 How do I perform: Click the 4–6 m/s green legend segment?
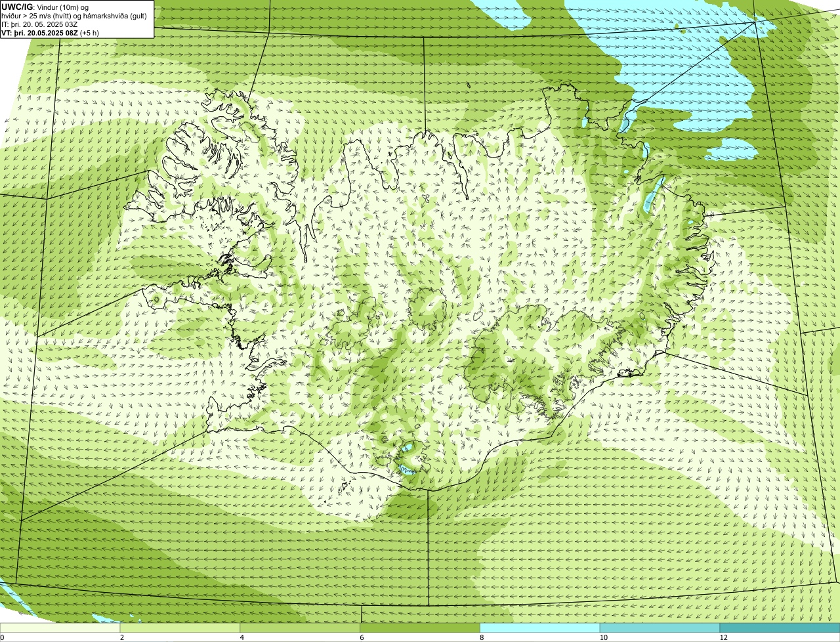[301, 628]
